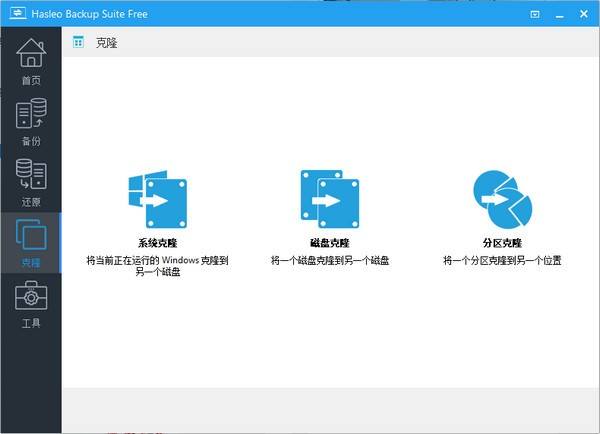This screenshot has width=600, height=434.
Task: Click the 分区克隆 partition pie icon
Action: tap(501, 199)
